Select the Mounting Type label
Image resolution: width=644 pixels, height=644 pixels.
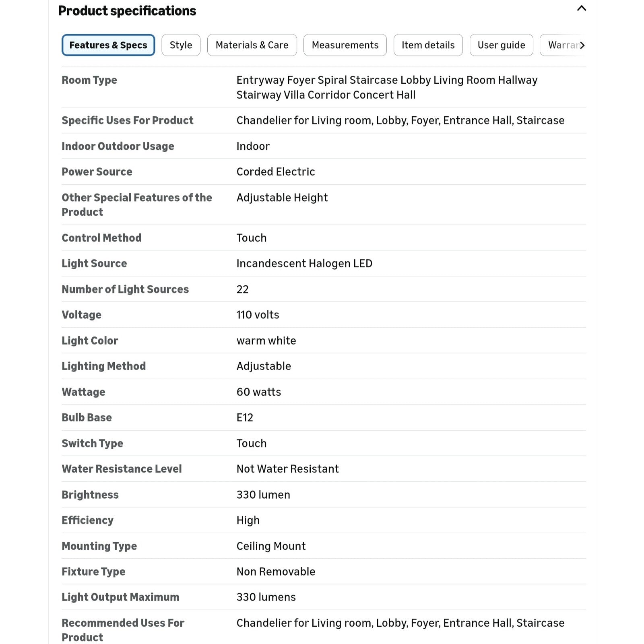click(99, 546)
